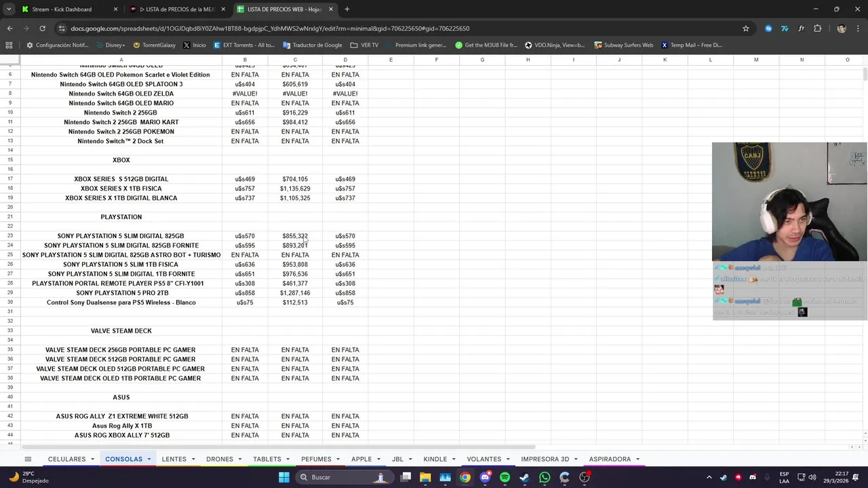Open the all sheets list menu
868x488 pixels.
pos(28,459)
